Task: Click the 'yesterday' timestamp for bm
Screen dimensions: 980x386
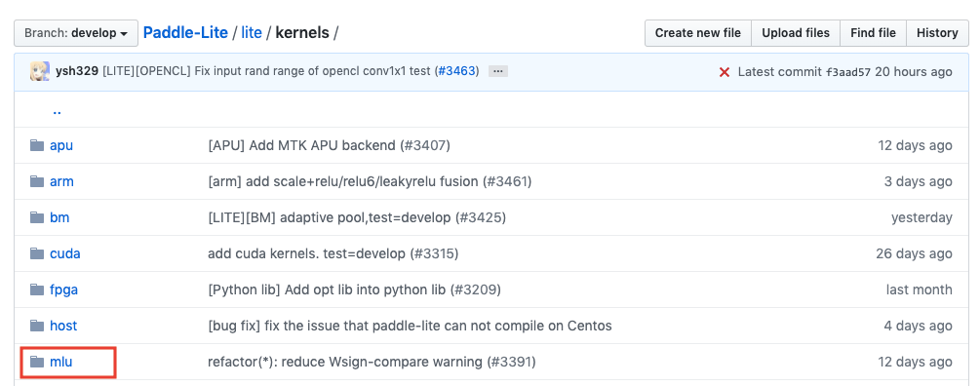Action: (921, 218)
